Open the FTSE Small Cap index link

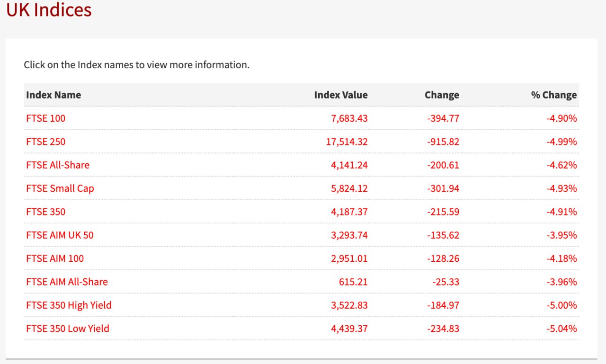[x=60, y=188]
